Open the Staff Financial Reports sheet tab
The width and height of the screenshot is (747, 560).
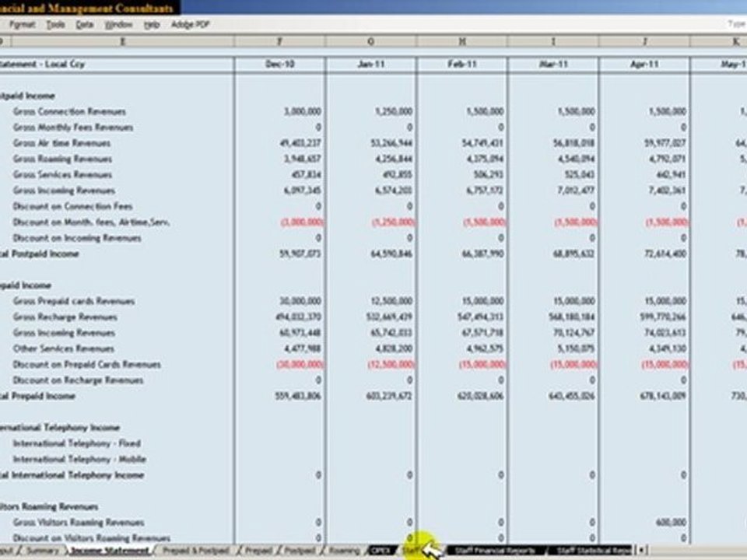point(495,551)
